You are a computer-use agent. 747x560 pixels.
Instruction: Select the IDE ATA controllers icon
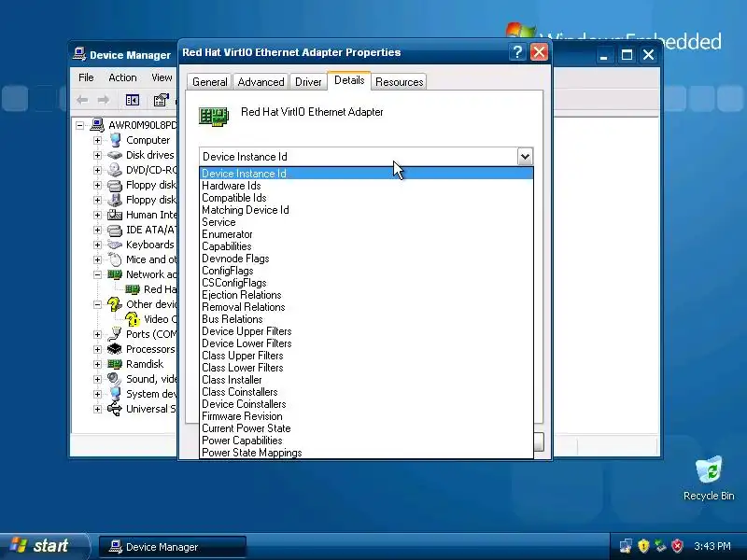(115, 230)
